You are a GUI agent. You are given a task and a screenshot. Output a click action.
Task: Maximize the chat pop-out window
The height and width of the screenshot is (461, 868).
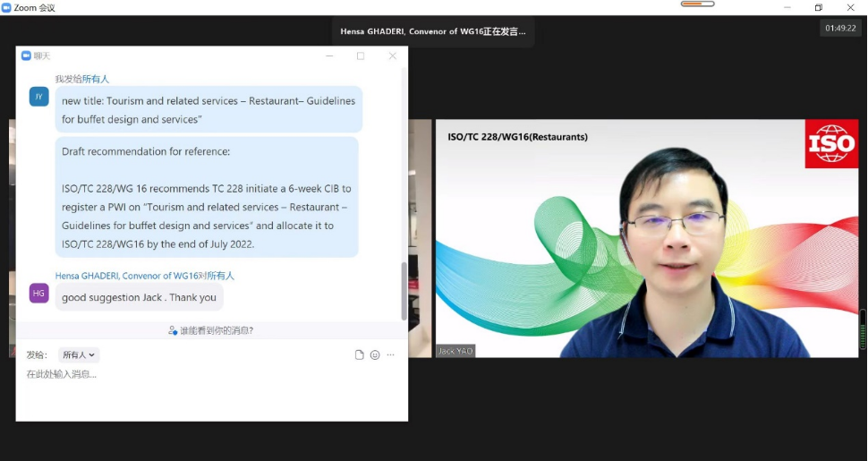click(361, 55)
